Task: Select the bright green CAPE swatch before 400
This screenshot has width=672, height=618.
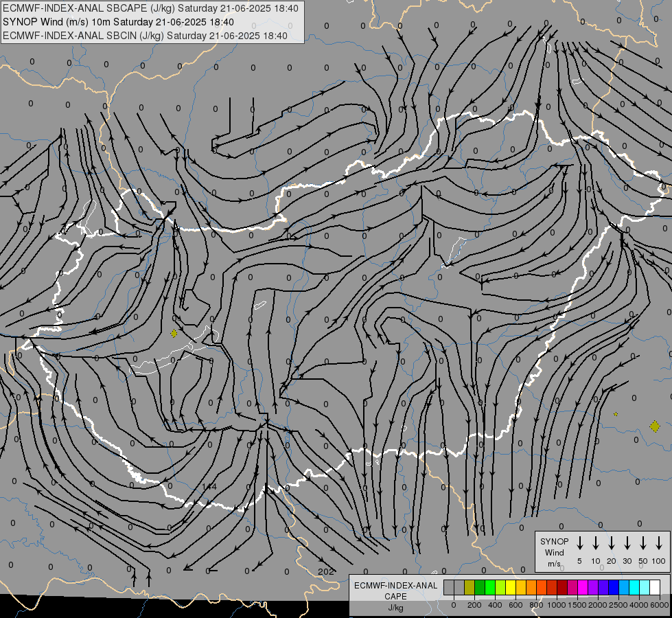Action: (x=490, y=588)
